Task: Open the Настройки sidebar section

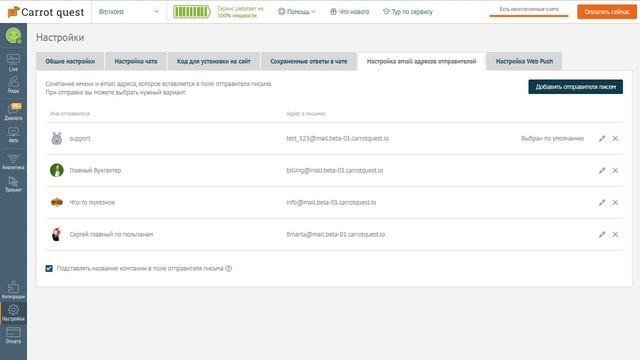Action: click(13, 313)
